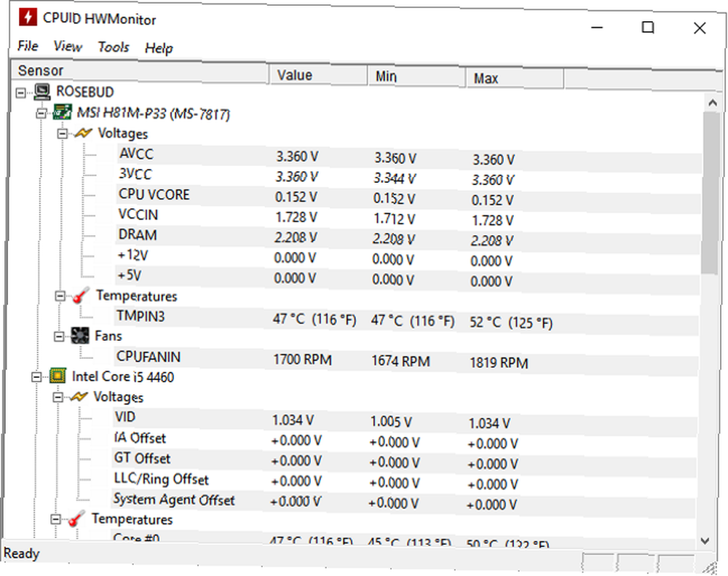Image resolution: width=728 pixels, height=576 pixels.
Task: Open the View menu
Action: [x=68, y=46]
